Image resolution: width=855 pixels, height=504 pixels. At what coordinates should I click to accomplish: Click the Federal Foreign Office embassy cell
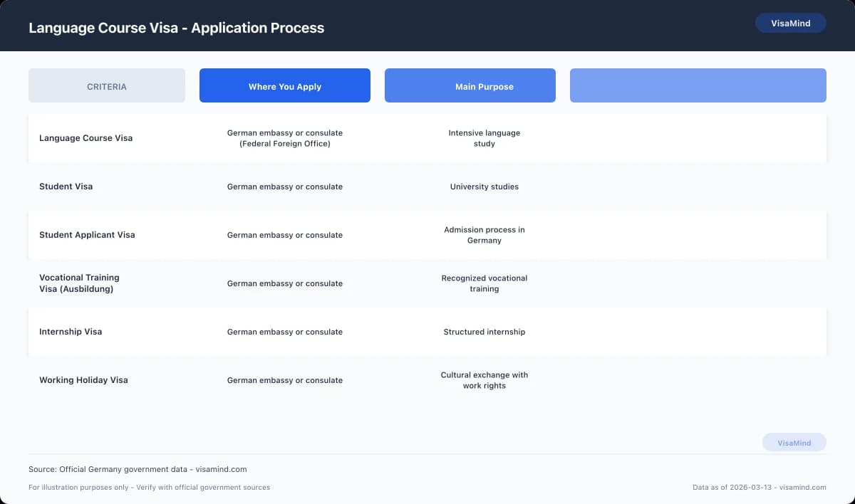tap(285, 138)
